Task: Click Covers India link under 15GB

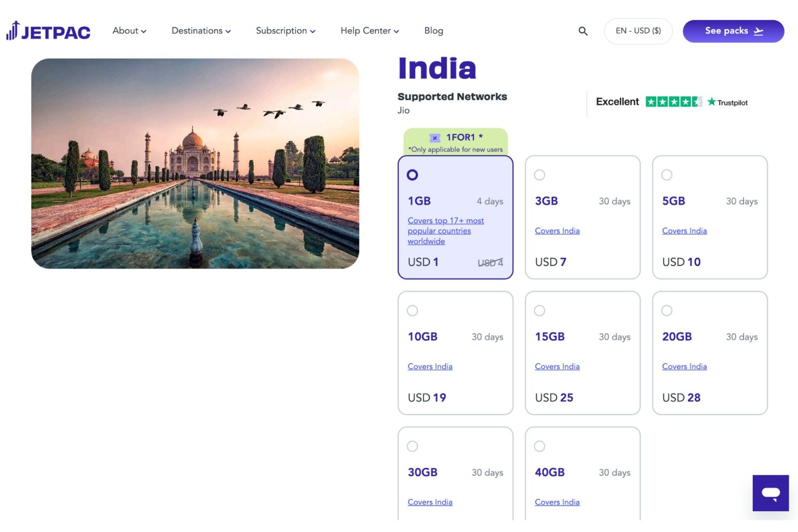Action: coord(557,366)
